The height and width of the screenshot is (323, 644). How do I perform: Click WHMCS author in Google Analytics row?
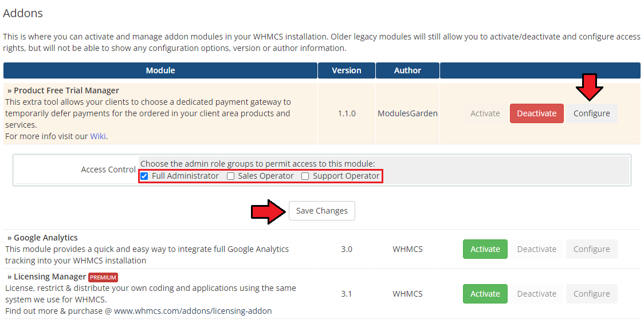point(407,249)
